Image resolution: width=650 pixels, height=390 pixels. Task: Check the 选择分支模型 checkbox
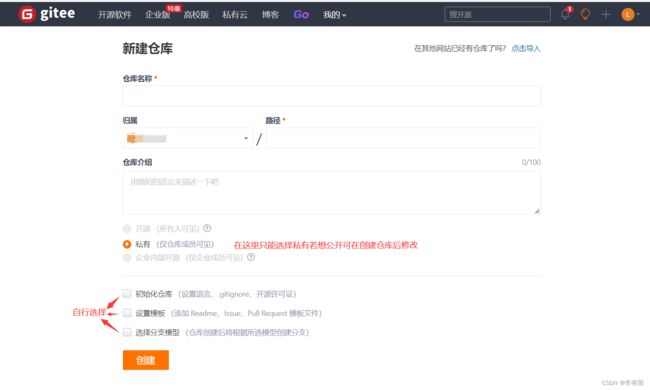pos(127,332)
